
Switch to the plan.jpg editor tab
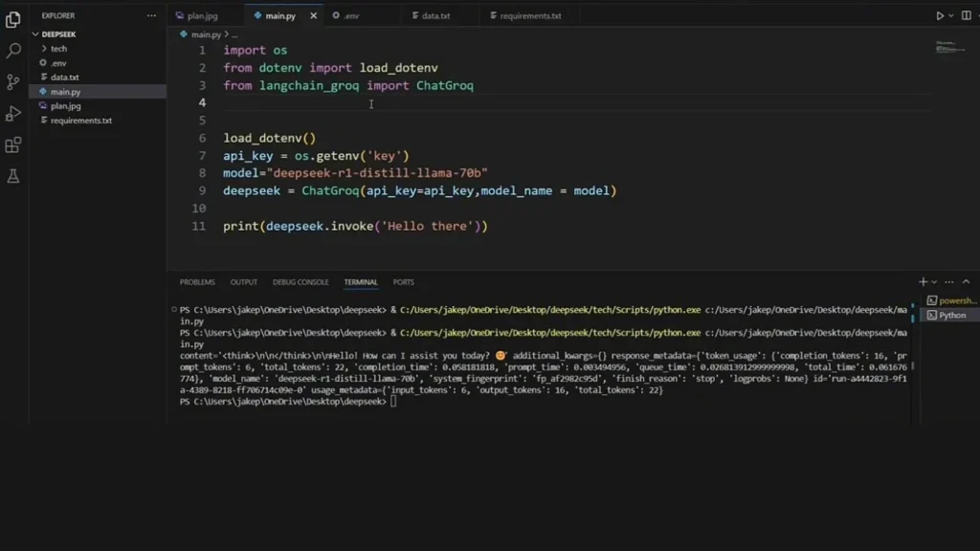[x=202, y=15]
